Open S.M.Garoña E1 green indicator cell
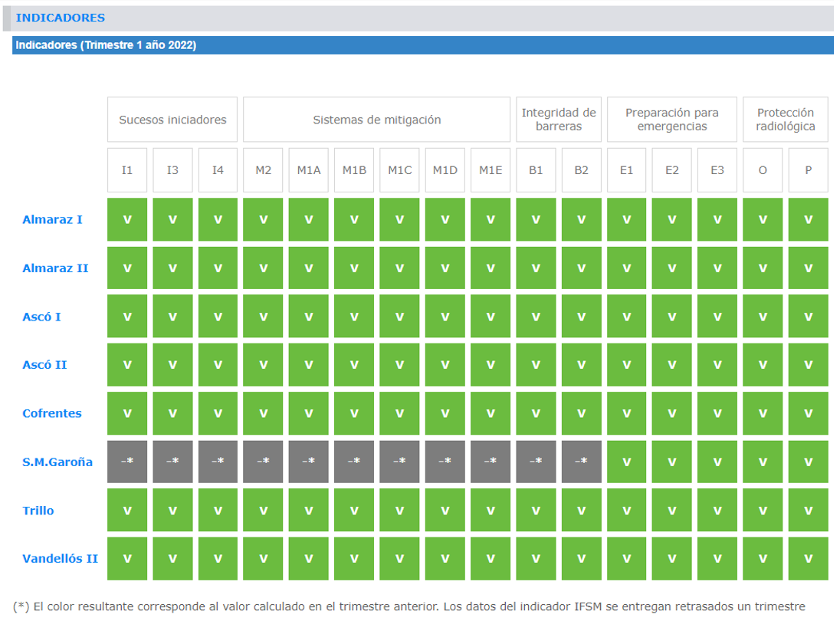 626,462
